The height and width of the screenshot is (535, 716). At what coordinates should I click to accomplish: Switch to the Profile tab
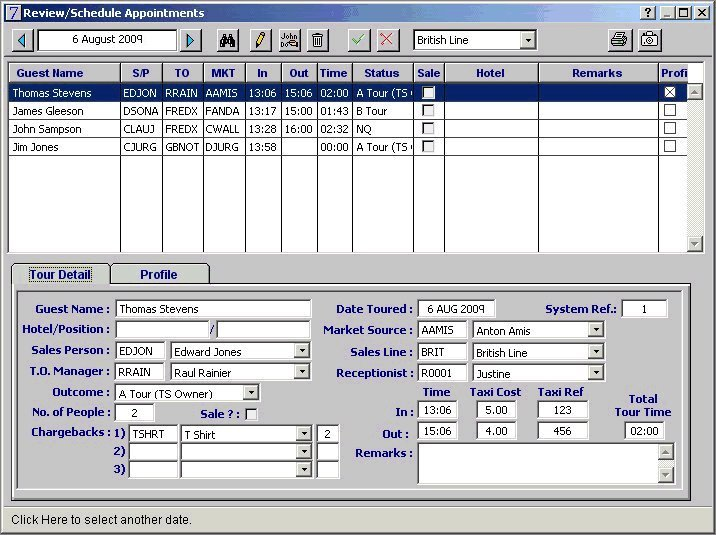click(x=159, y=274)
